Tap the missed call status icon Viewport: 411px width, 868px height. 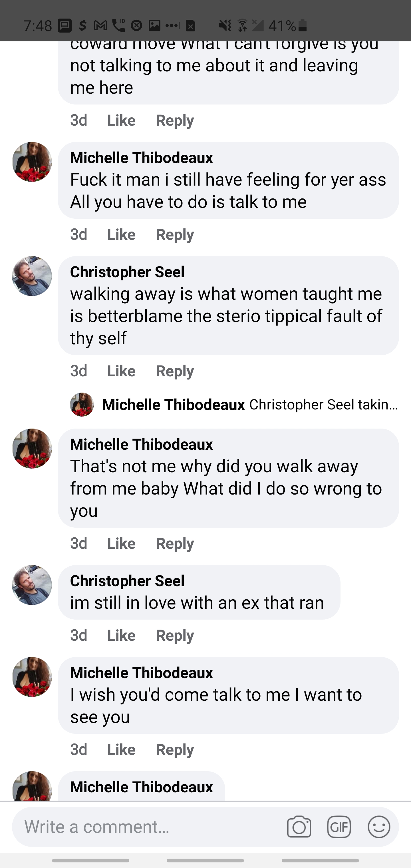pos(118,25)
